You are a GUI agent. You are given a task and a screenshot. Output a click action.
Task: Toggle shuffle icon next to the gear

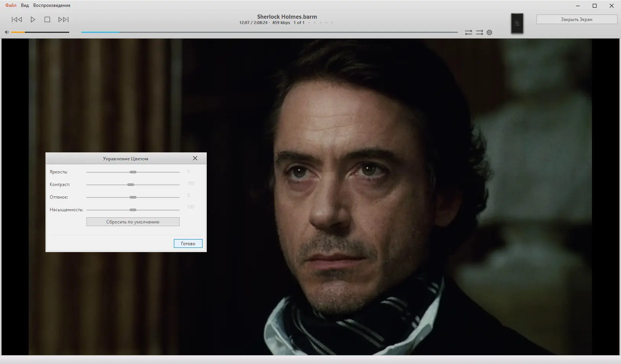click(x=479, y=32)
